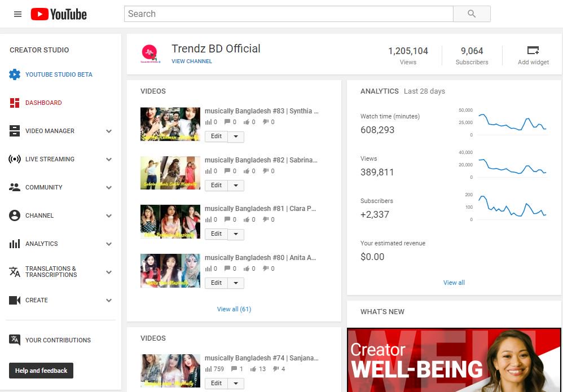Click the Dashboard icon

(x=15, y=103)
